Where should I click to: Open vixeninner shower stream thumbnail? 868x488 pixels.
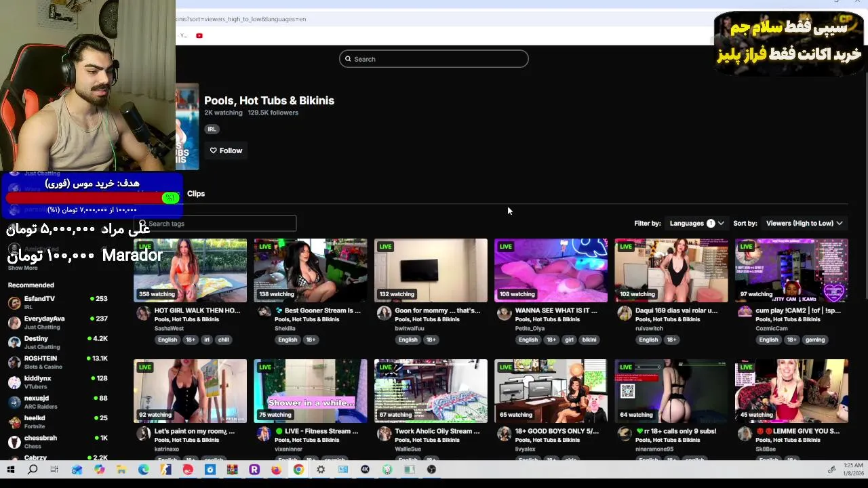click(x=311, y=391)
